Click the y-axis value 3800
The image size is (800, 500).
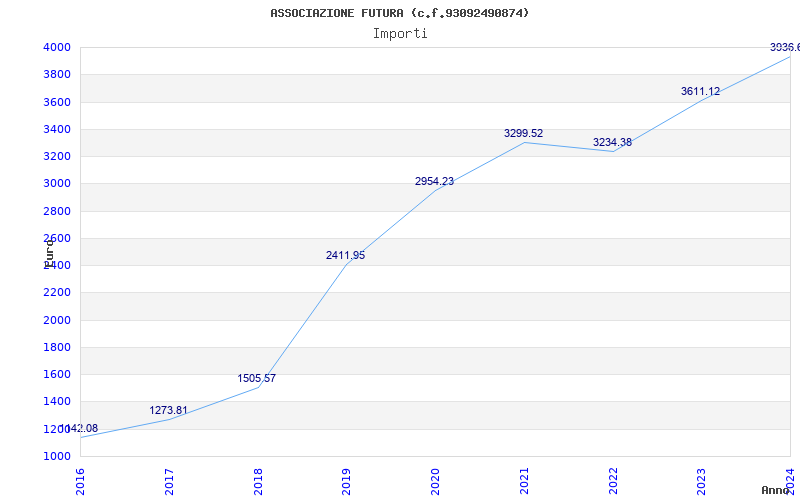pyautogui.click(x=57, y=75)
